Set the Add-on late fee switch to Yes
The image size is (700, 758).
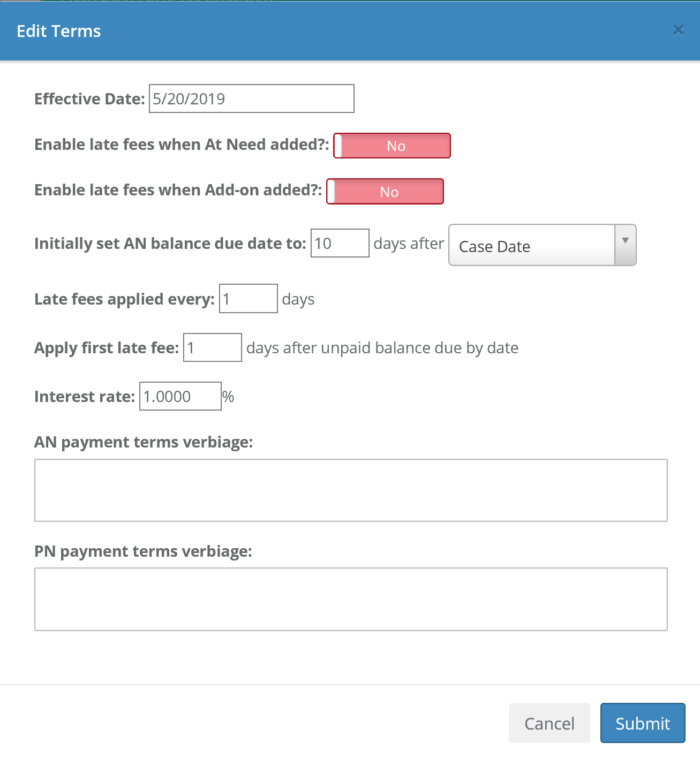[x=385, y=191]
